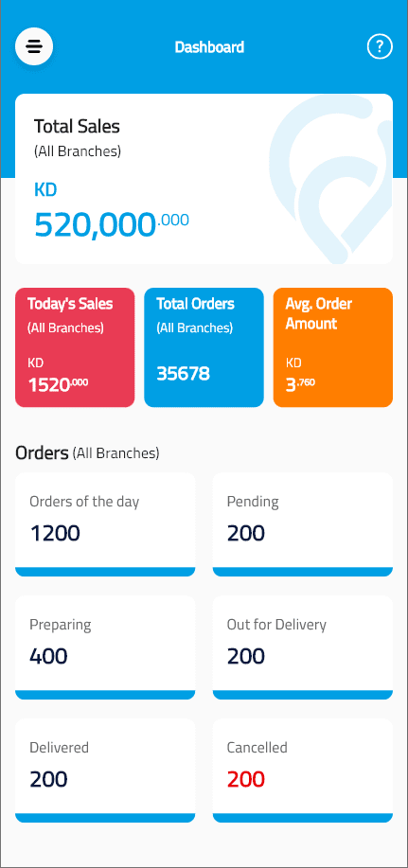Viewport: 408px width, 868px height.
Task: Select the Total Orders blue card
Action: click(x=204, y=347)
